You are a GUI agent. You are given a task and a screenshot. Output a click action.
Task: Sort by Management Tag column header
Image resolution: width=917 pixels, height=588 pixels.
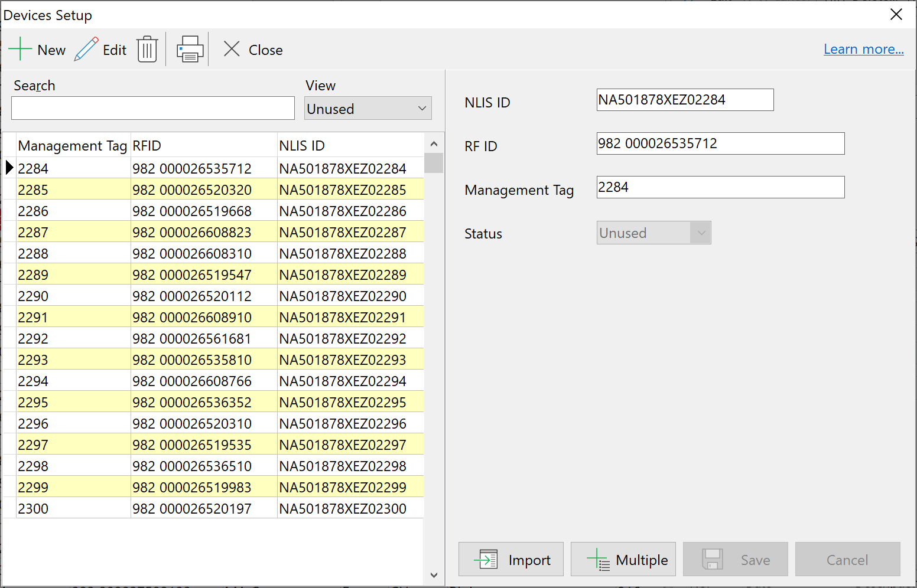pyautogui.click(x=73, y=145)
